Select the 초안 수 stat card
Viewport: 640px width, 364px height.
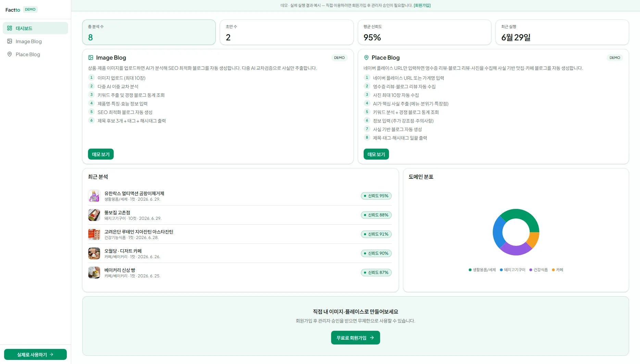point(287,32)
